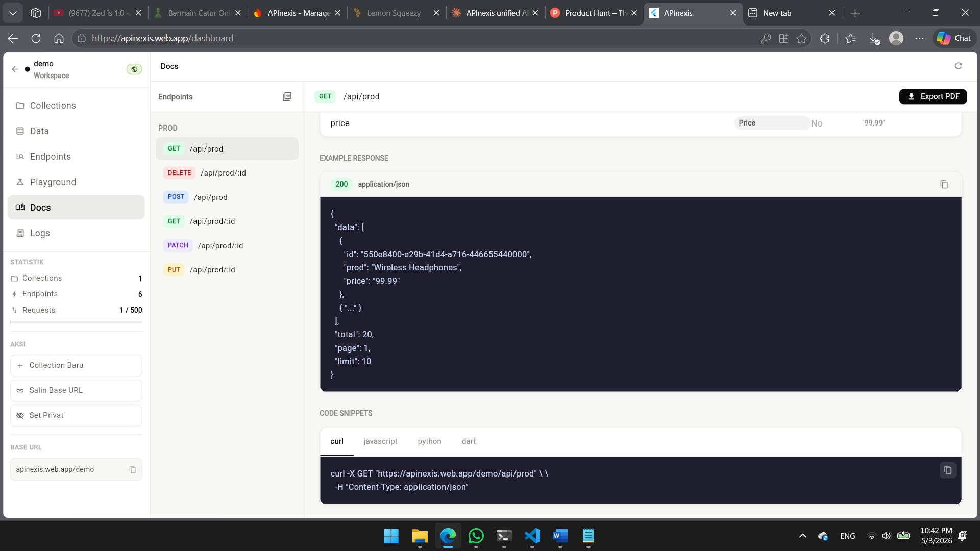The height and width of the screenshot is (551, 980).
Task: Open the workspaces tab actions icon
Action: 36,13
